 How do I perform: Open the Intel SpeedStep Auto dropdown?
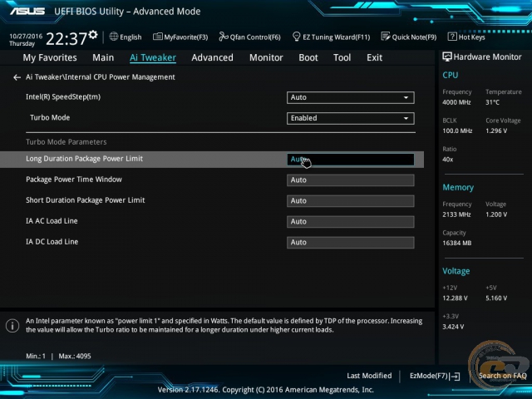pyautogui.click(x=350, y=98)
